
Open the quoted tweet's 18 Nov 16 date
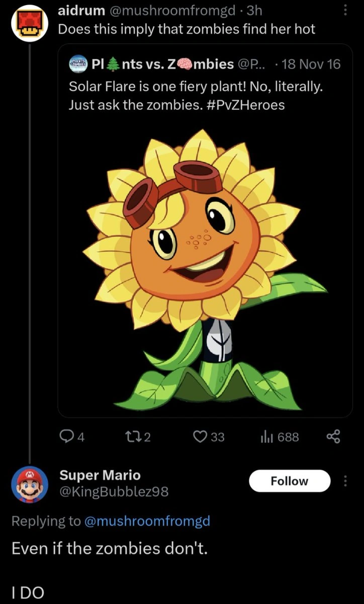pyautogui.click(x=312, y=64)
